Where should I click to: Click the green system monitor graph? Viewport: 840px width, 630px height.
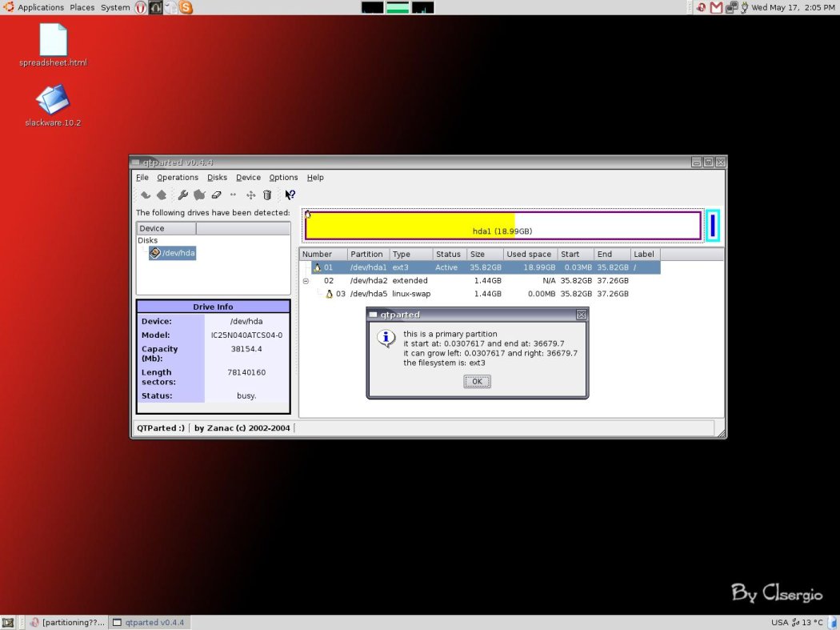(x=398, y=7)
